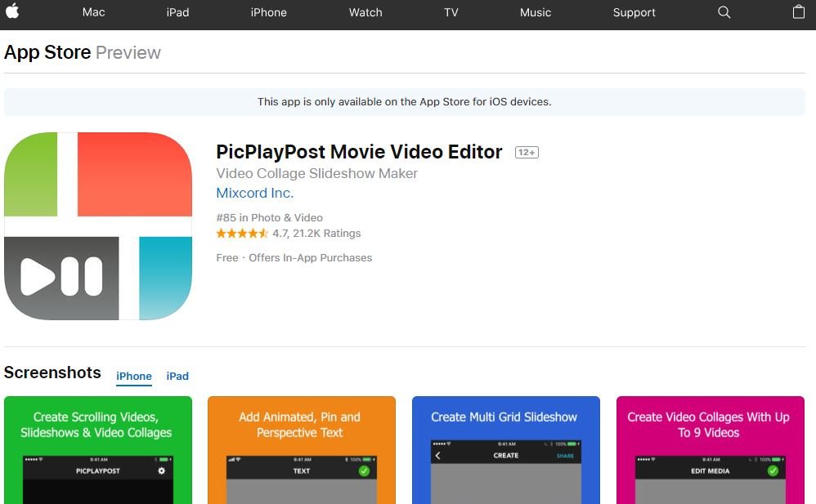The height and width of the screenshot is (504, 816).
Task: Open the iPhone menu item in navigation bar
Action: pos(268,12)
